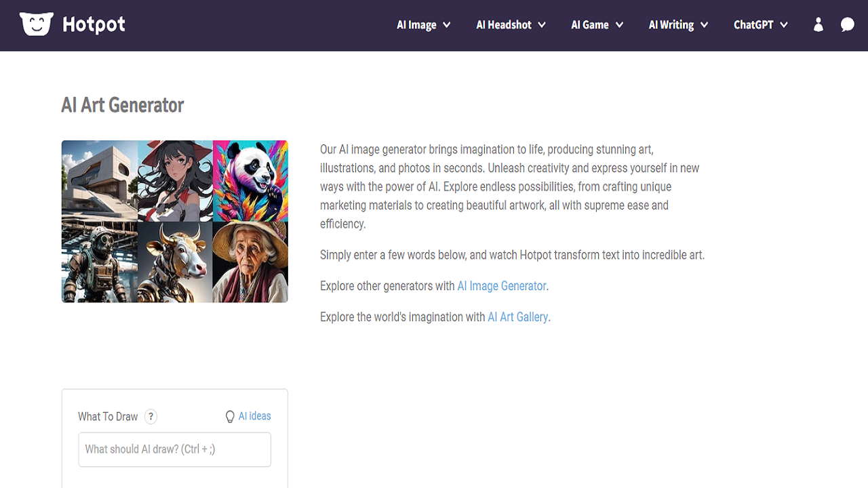Select the anime girl artwork thumbnail
Viewport: 868px width, 488px height.
click(x=174, y=180)
